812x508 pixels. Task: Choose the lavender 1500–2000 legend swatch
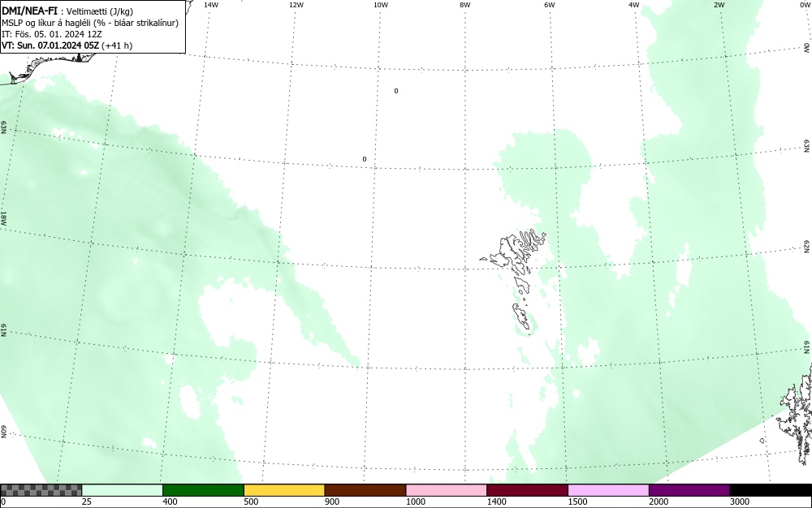point(608,490)
